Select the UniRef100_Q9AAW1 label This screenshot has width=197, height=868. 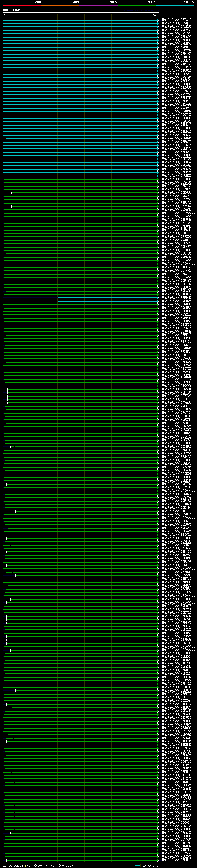click(176, 837)
